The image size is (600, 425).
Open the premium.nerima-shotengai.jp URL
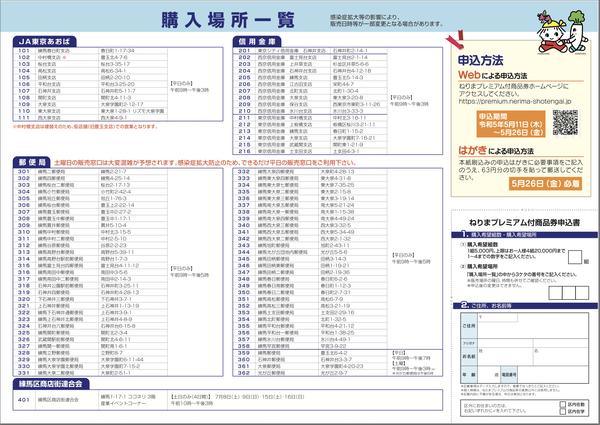515,101
